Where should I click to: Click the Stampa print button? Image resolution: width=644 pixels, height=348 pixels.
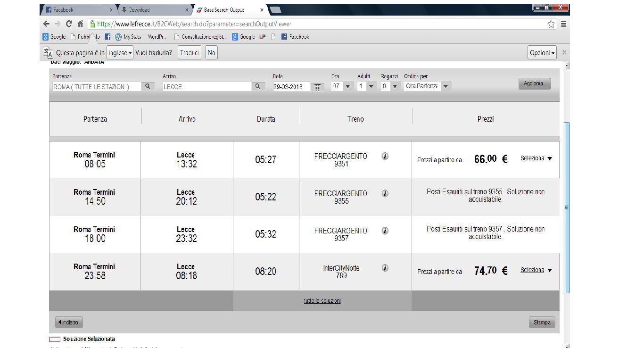coord(542,323)
